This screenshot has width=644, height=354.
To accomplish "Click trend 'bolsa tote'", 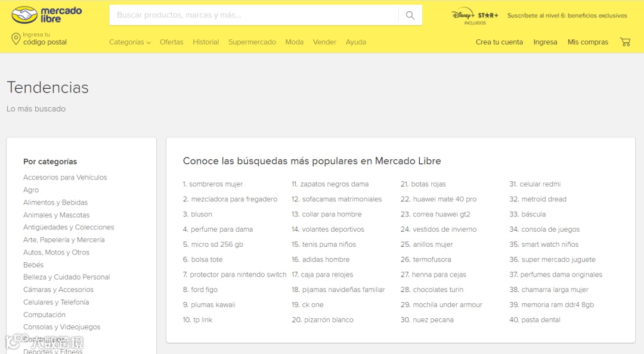I will click(206, 260).
